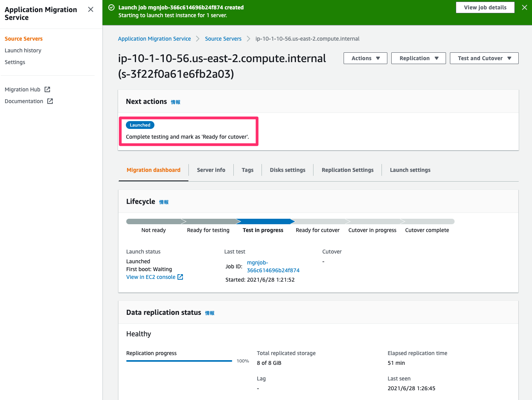
Task: Open the Documentation link
Action: click(x=24, y=101)
